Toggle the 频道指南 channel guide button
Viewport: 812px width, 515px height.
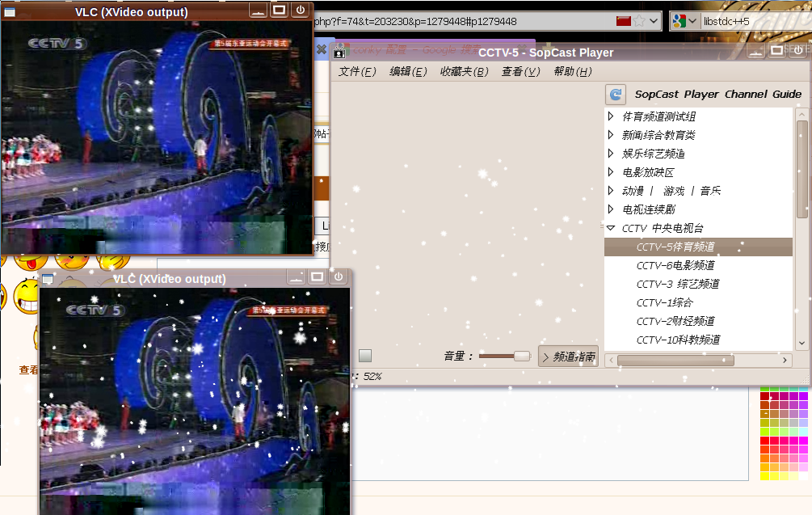[x=568, y=357]
